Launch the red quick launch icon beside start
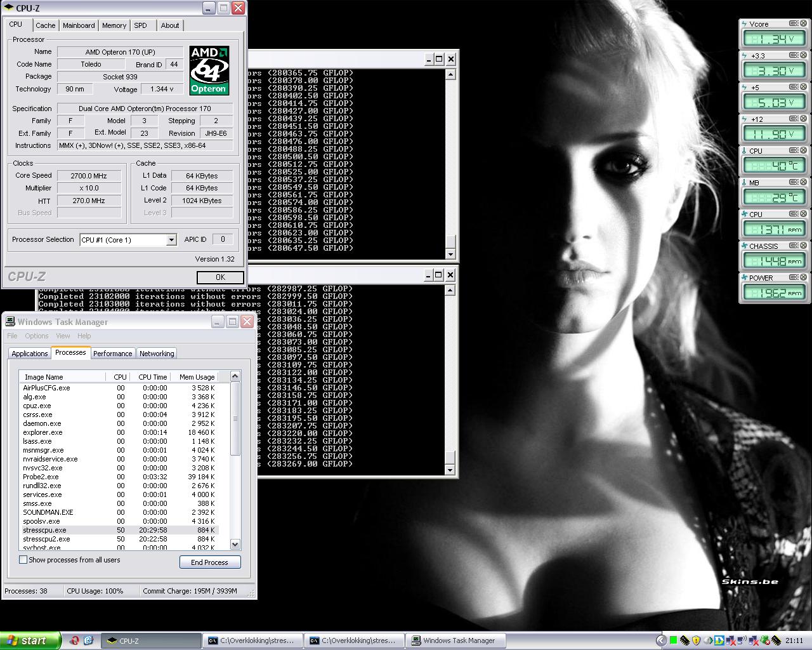 pyautogui.click(x=74, y=640)
